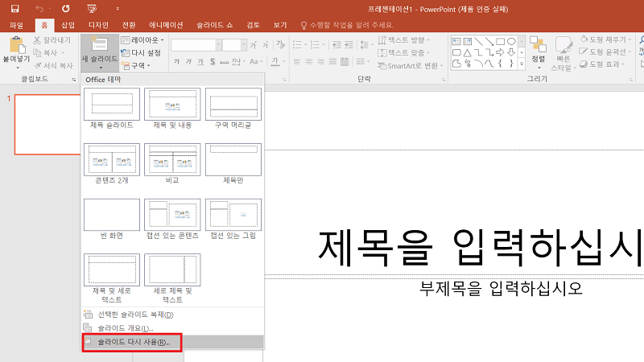
Task: Click the 빠른 스타일 quick styles icon
Action: click(x=563, y=44)
